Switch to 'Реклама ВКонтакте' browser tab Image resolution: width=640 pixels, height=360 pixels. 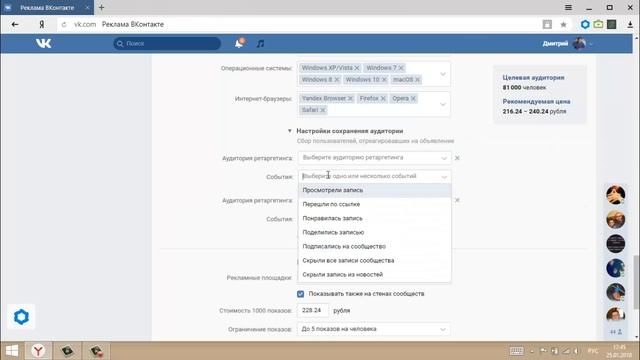47,7
